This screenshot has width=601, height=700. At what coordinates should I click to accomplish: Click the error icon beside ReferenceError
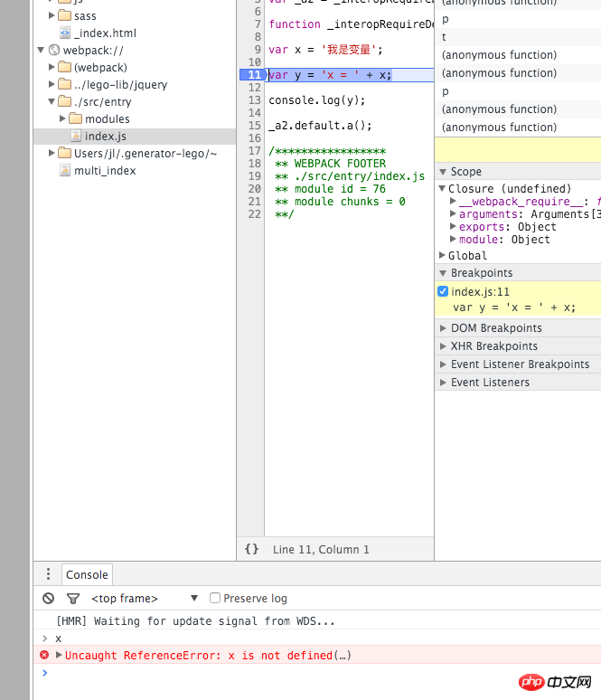coord(44,655)
